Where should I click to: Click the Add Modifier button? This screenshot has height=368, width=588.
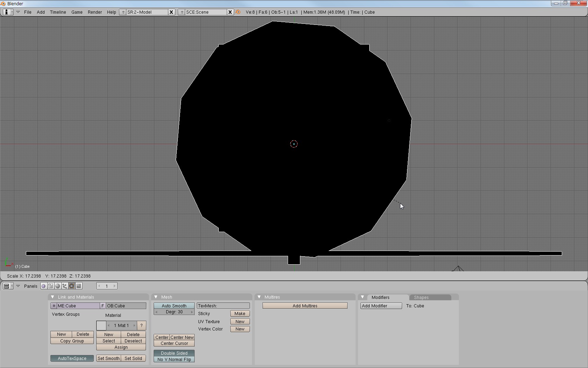tap(381, 306)
